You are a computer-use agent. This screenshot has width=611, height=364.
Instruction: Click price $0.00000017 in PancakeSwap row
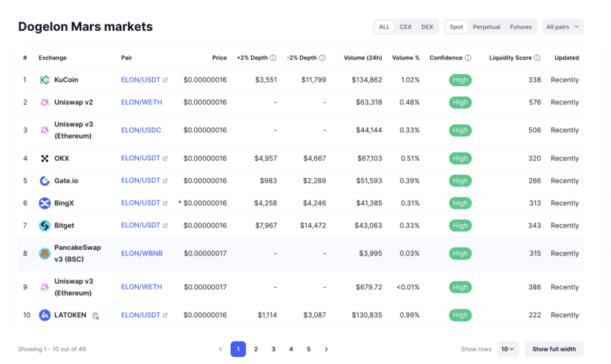(x=205, y=253)
